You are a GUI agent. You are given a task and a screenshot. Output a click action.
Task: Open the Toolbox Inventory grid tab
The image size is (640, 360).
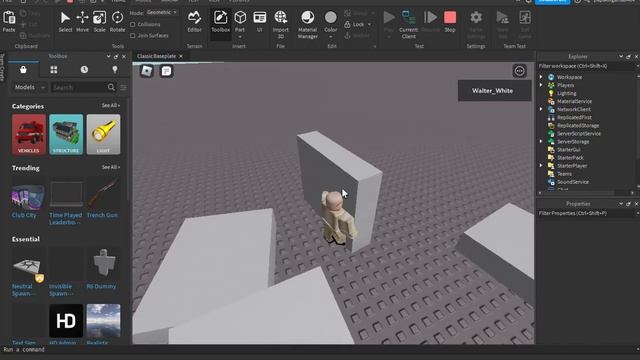point(54,70)
